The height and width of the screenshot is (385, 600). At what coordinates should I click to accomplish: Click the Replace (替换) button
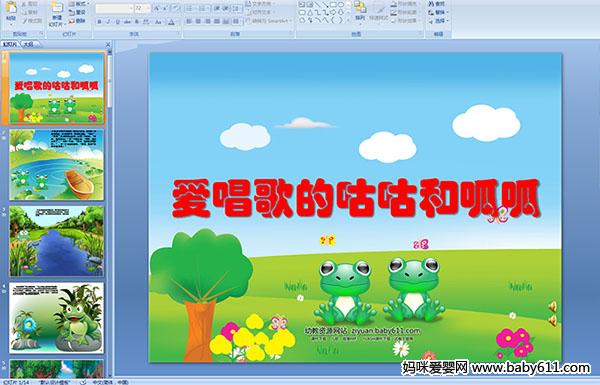tap(439, 12)
